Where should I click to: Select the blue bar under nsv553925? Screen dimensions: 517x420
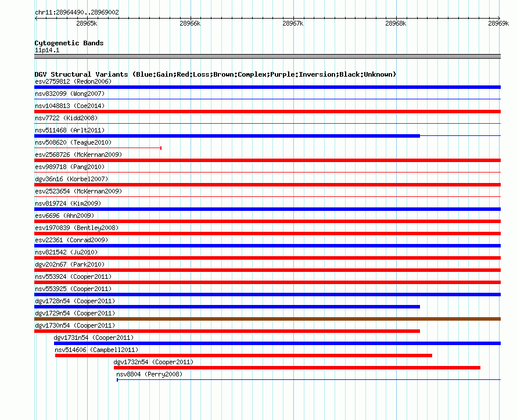point(267,295)
